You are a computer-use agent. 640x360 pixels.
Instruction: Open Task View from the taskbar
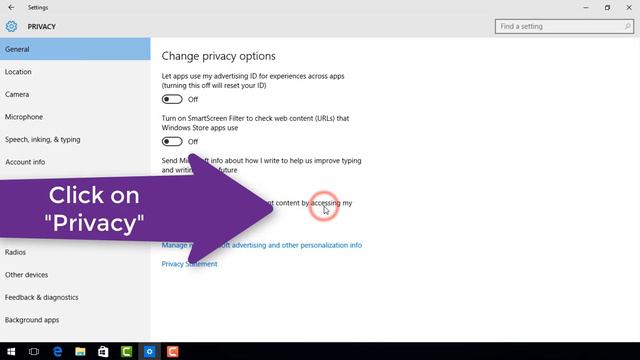[34, 351]
